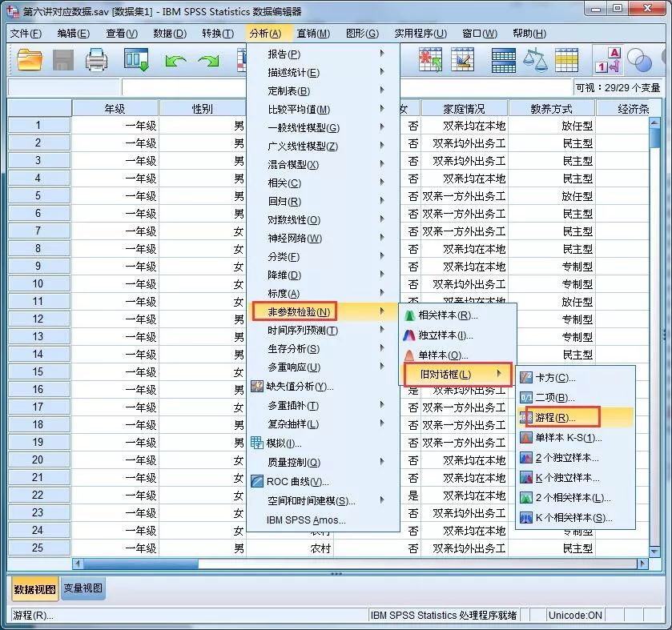672x630 pixels.
Task: Choose 非参数检验(N) in Analyze menu
Action: click(324, 311)
